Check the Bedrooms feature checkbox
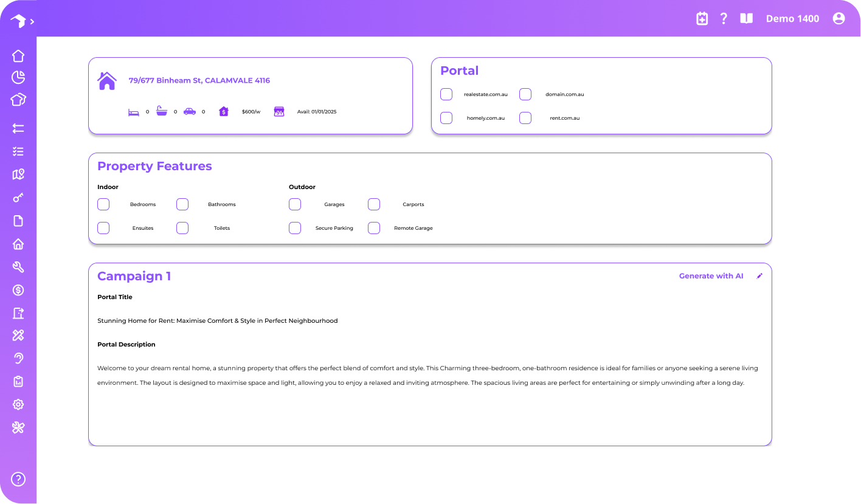 (x=103, y=204)
